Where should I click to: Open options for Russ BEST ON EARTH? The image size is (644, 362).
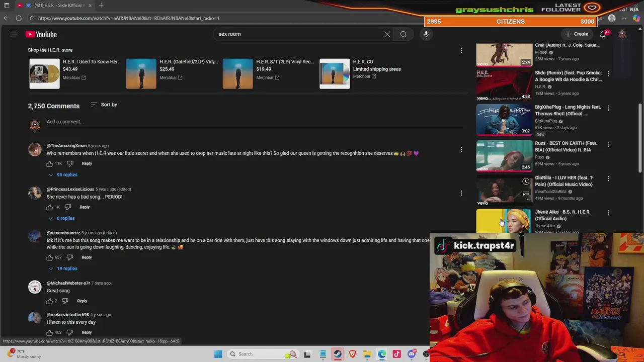click(608, 144)
